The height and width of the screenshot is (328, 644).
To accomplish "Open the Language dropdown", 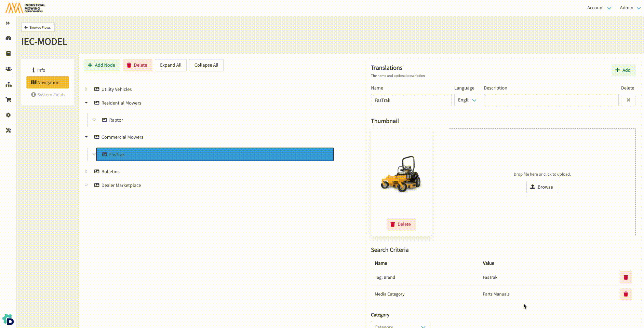I will (x=467, y=100).
